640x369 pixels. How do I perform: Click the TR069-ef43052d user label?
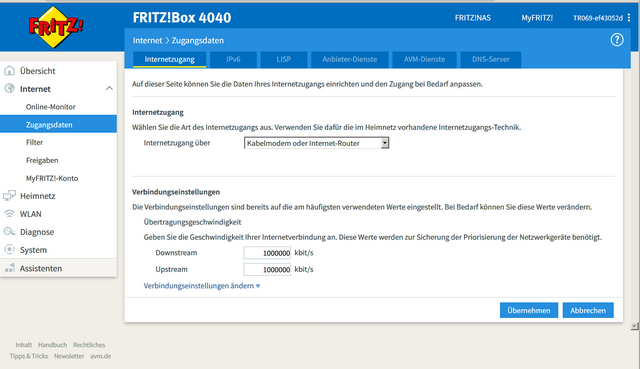[598, 18]
